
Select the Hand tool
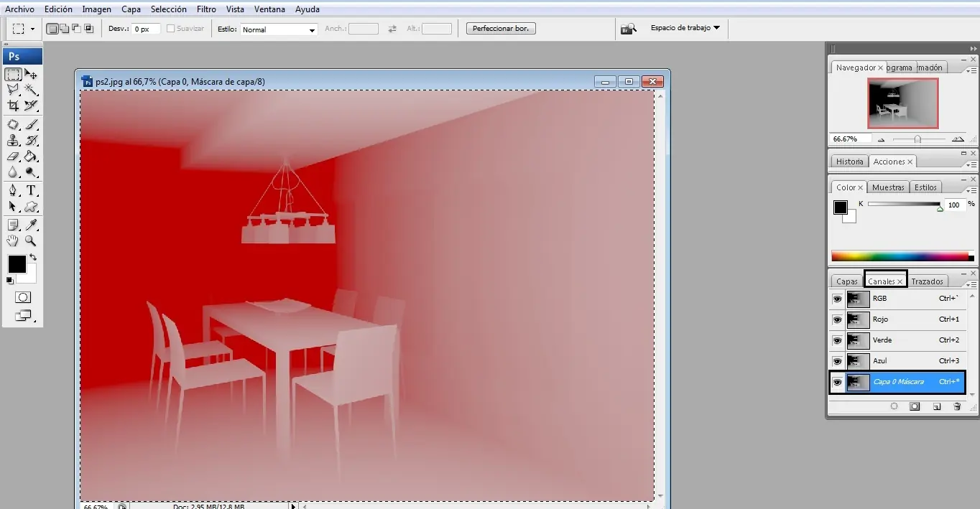click(x=13, y=241)
